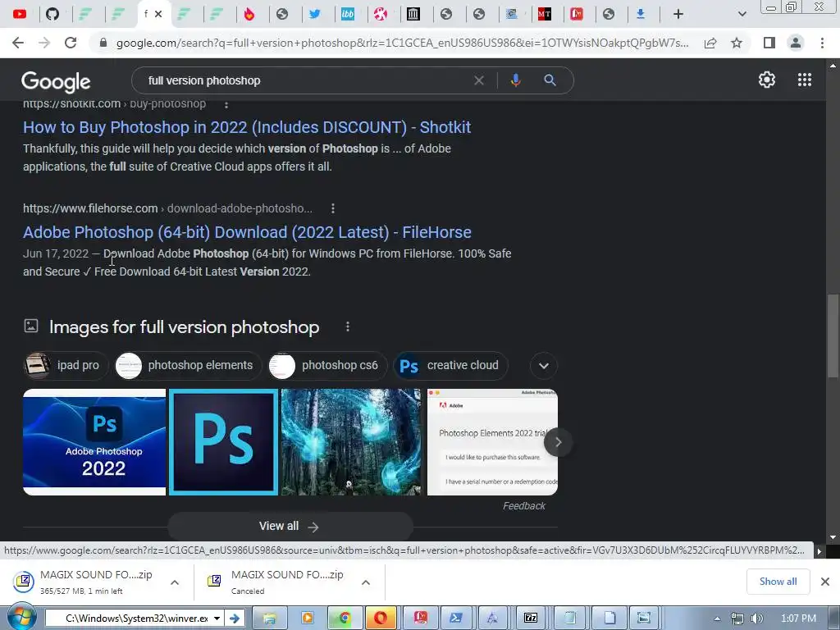Image resolution: width=840 pixels, height=630 pixels.
Task: Click the address bar URL
Action: click(x=402, y=43)
